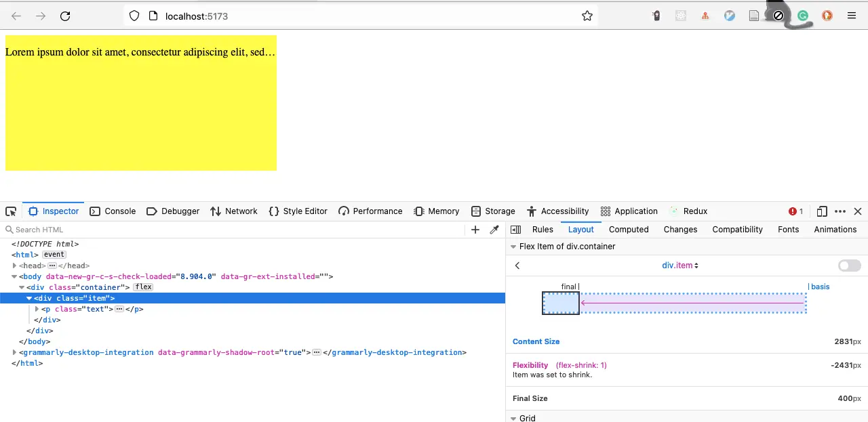Expand the head element in tree

click(14, 266)
